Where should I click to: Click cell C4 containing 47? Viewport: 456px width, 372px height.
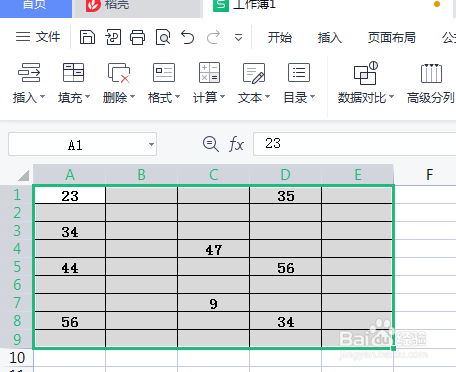[214, 249]
